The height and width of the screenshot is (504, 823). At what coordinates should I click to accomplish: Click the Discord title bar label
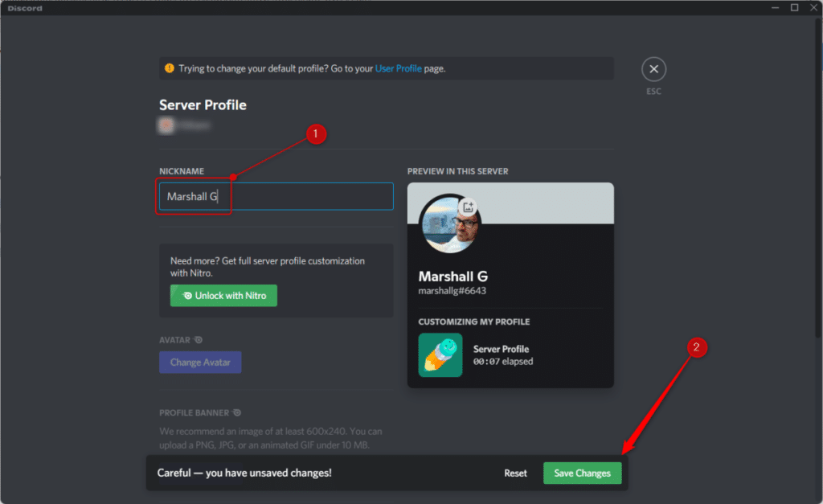25,8
